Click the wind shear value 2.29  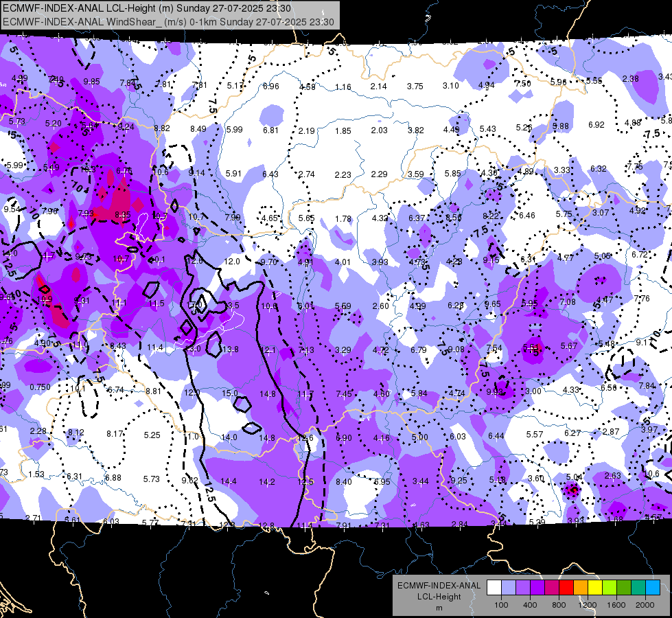[380, 174]
